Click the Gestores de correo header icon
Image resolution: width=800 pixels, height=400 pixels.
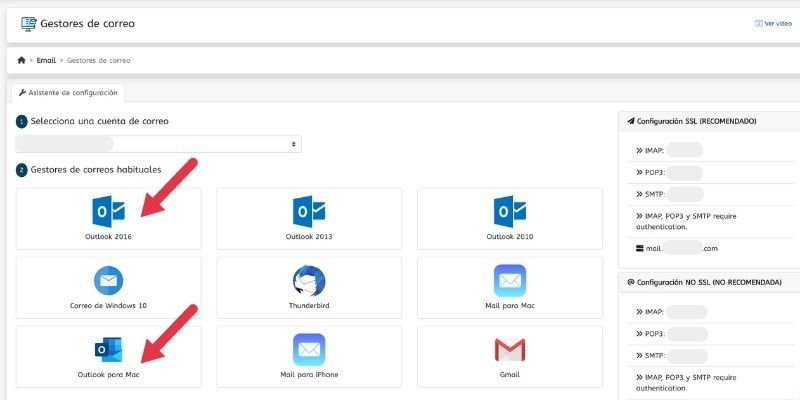click(x=29, y=24)
